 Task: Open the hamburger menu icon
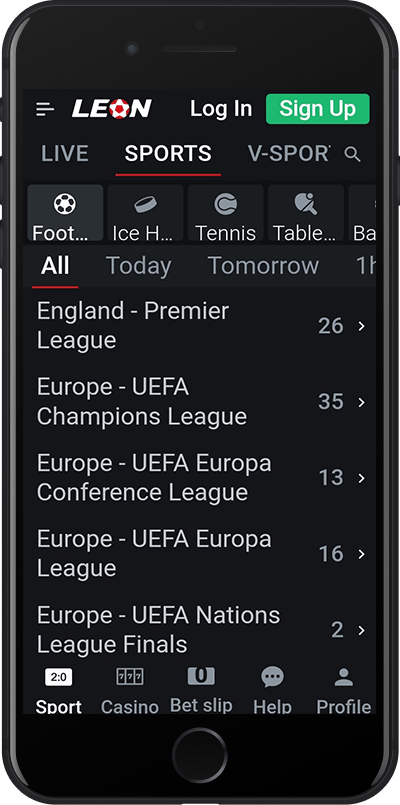(45, 109)
